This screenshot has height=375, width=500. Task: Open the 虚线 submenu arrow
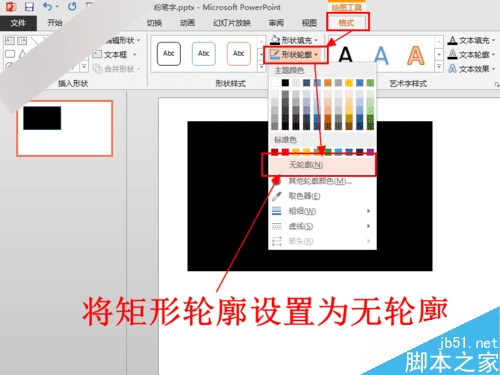point(368,226)
